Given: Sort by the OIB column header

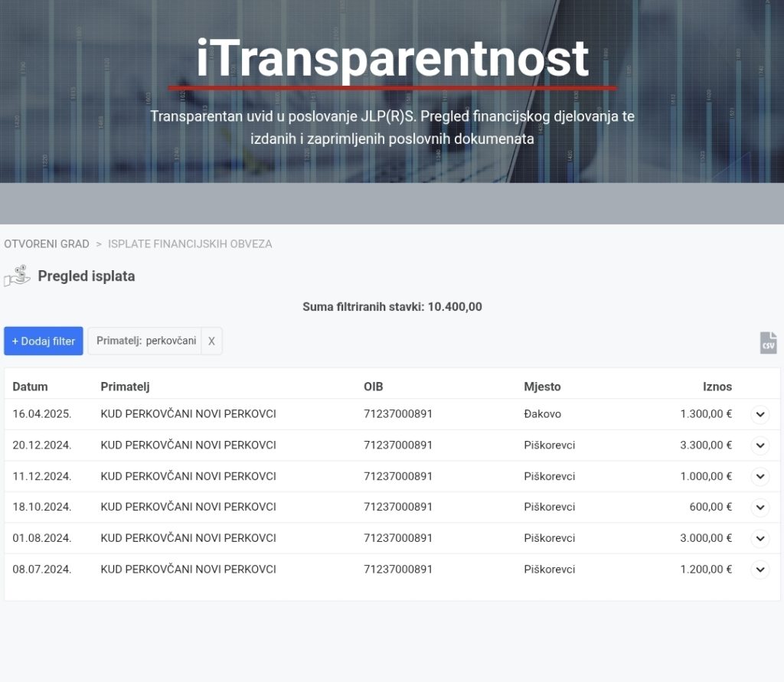Looking at the screenshot, I should [x=373, y=387].
